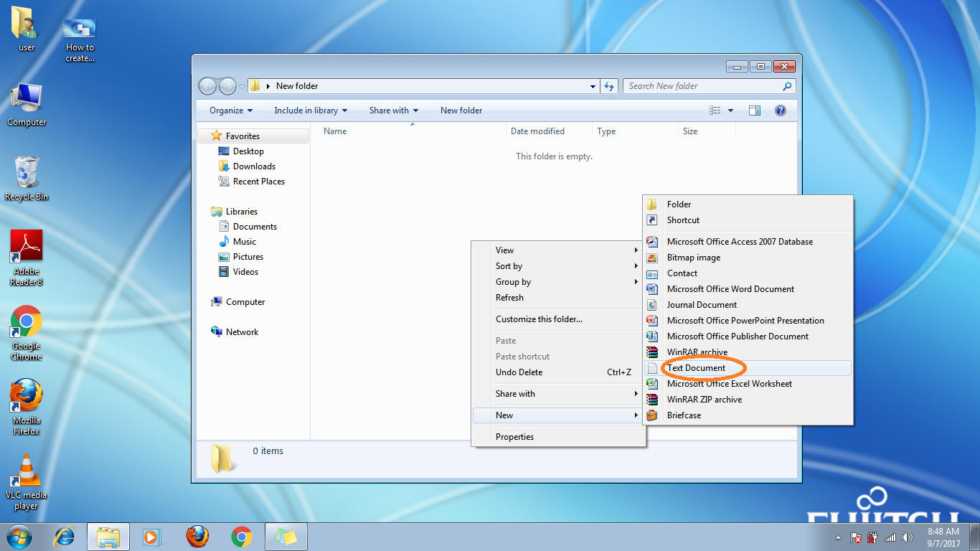Choose Properties from the context menu

pos(558,437)
